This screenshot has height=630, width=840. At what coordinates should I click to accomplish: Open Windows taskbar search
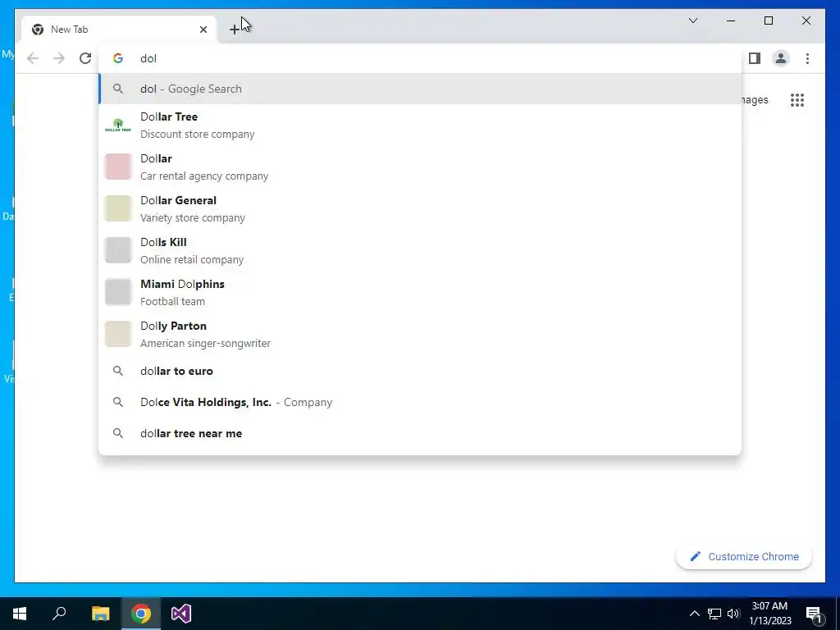pos(59,614)
